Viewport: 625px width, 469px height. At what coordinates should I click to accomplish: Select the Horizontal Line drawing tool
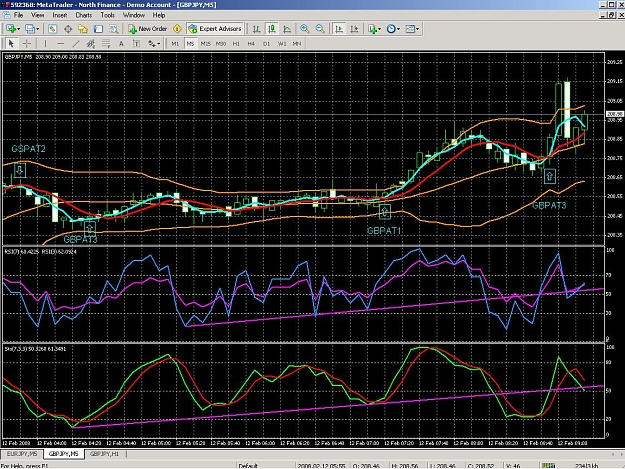(60, 43)
